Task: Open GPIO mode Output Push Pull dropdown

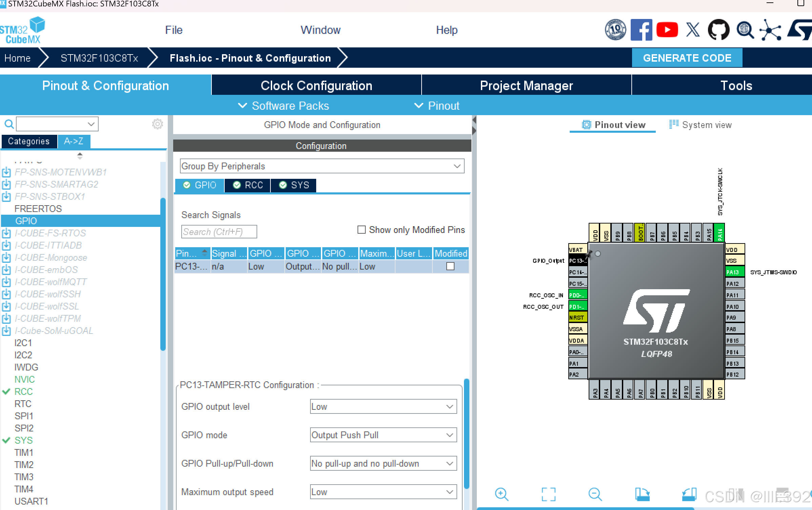Action: [383, 435]
